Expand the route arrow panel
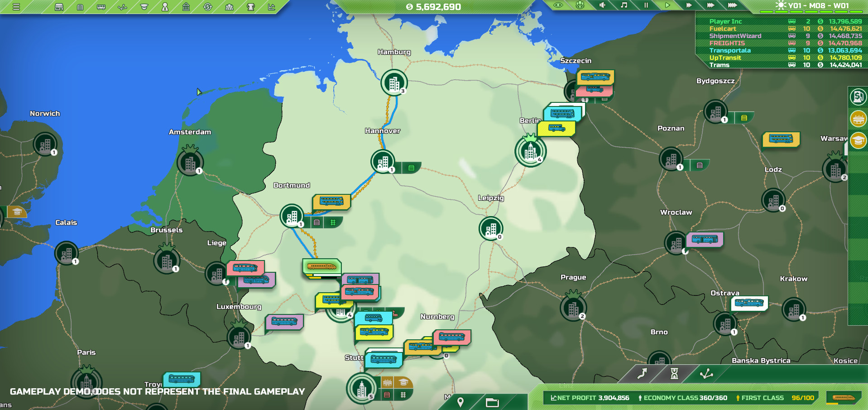 click(x=642, y=373)
